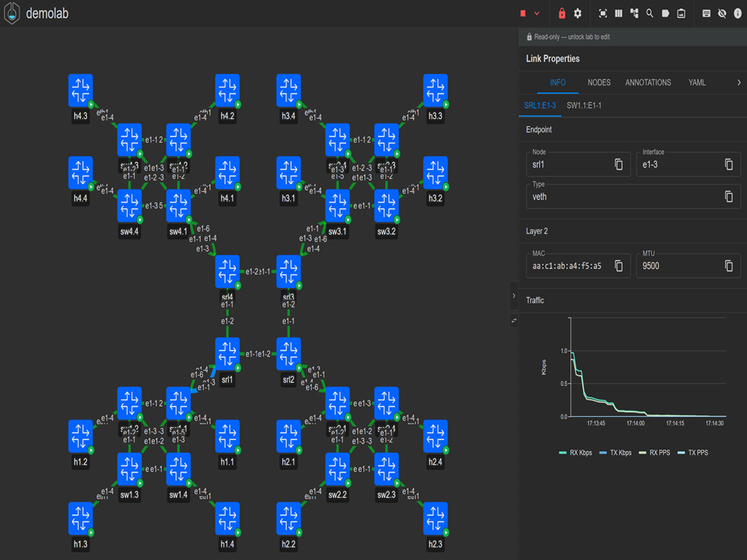Open the YAML tab
This screenshot has height=560, width=747.
[697, 82]
